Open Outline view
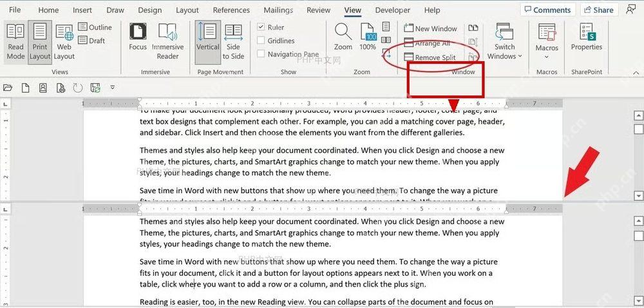 (x=95, y=27)
